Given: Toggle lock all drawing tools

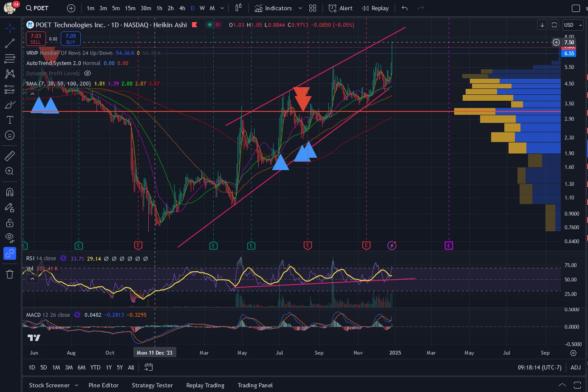Looking at the screenshot, I should click(x=10, y=223).
